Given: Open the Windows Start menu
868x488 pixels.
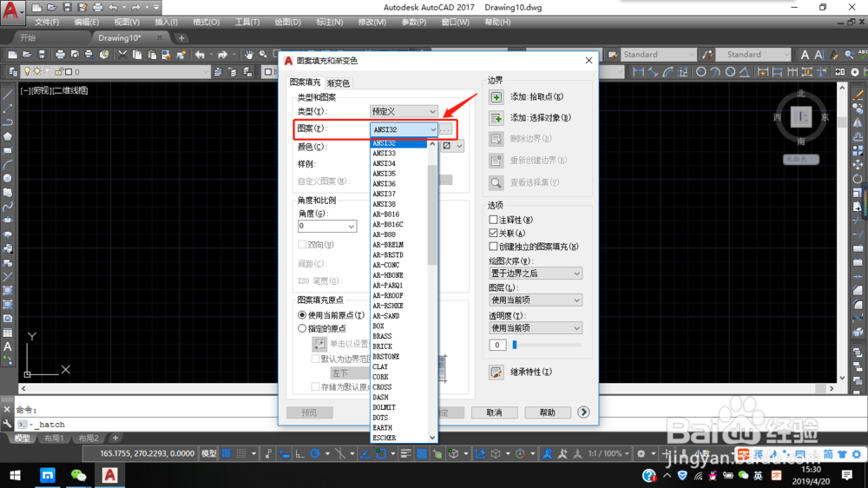Looking at the screenshot, I should [16, 475].
